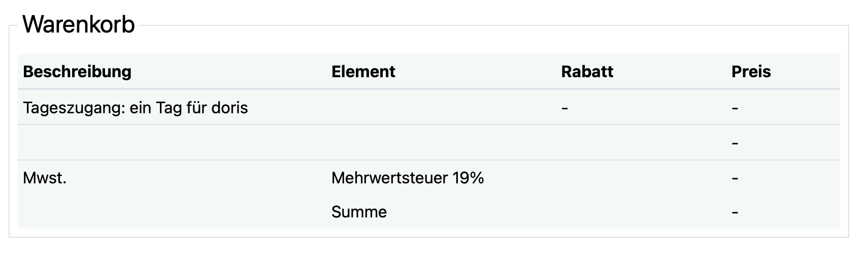
Task: Select the Mwst. description cell
Action: [45, 178]
